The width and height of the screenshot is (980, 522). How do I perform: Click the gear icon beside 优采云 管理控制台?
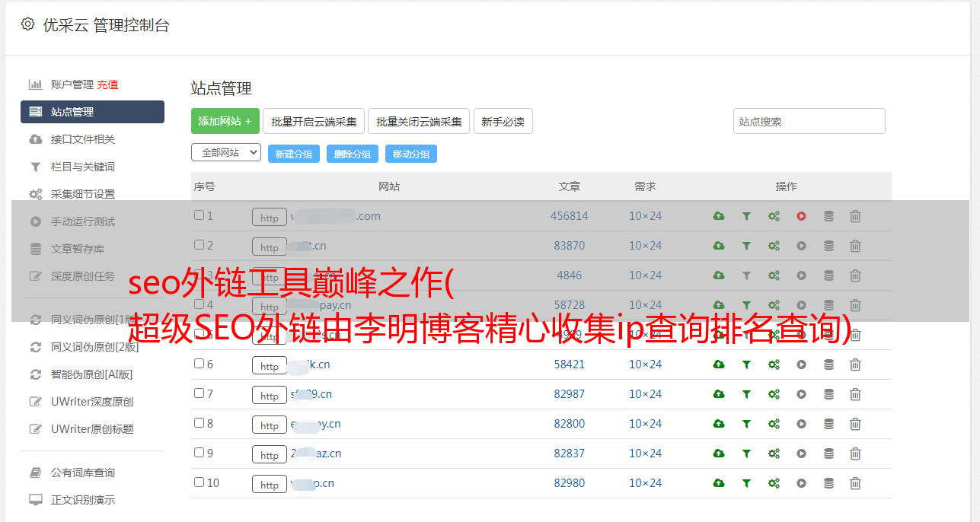click(x=28, y=24)
